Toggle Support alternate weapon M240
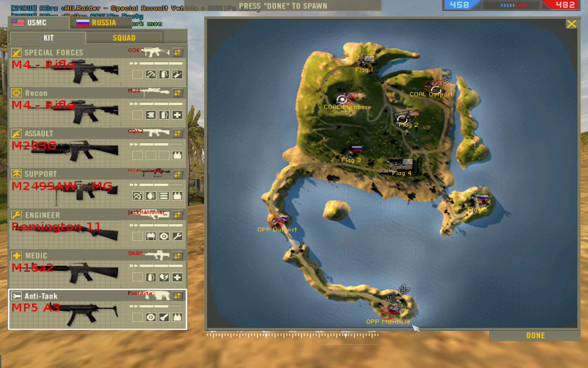 pyautogui.click(x=177, y=174)
